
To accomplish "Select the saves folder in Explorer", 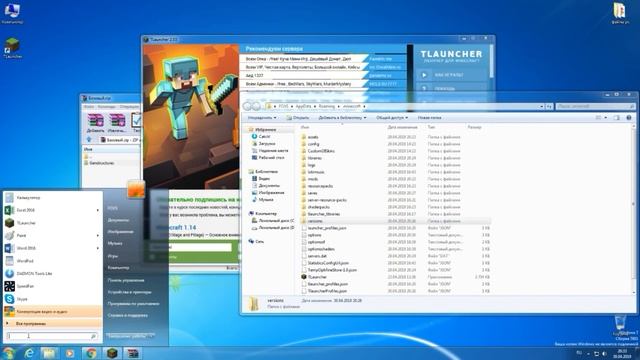I will click(312, 193).
